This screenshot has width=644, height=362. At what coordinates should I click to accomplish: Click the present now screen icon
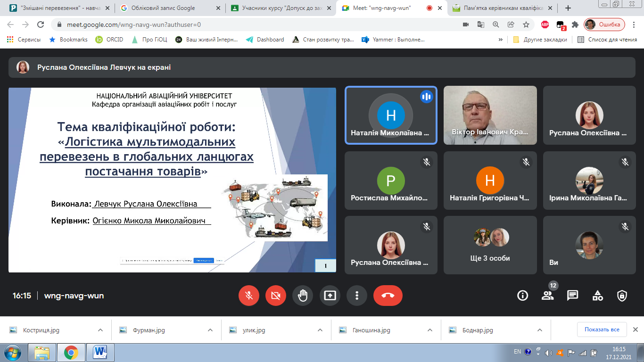point(330,296)
